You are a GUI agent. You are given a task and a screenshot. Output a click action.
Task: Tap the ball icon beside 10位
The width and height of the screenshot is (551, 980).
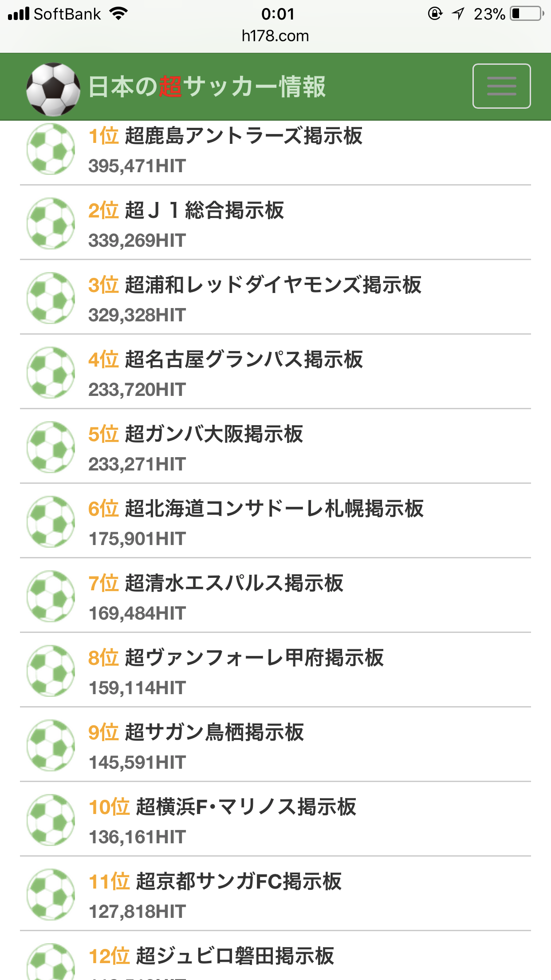click(51, 820)
